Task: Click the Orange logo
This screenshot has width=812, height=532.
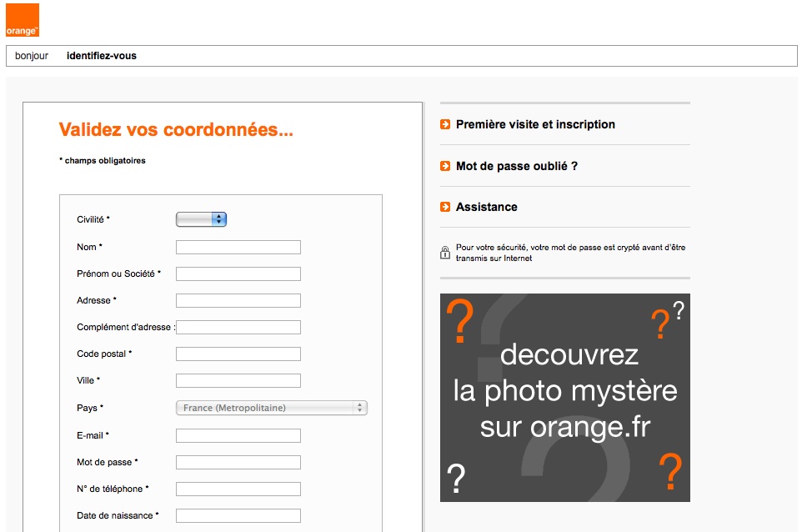Action: pyautogui.click(x=23, y=20)
